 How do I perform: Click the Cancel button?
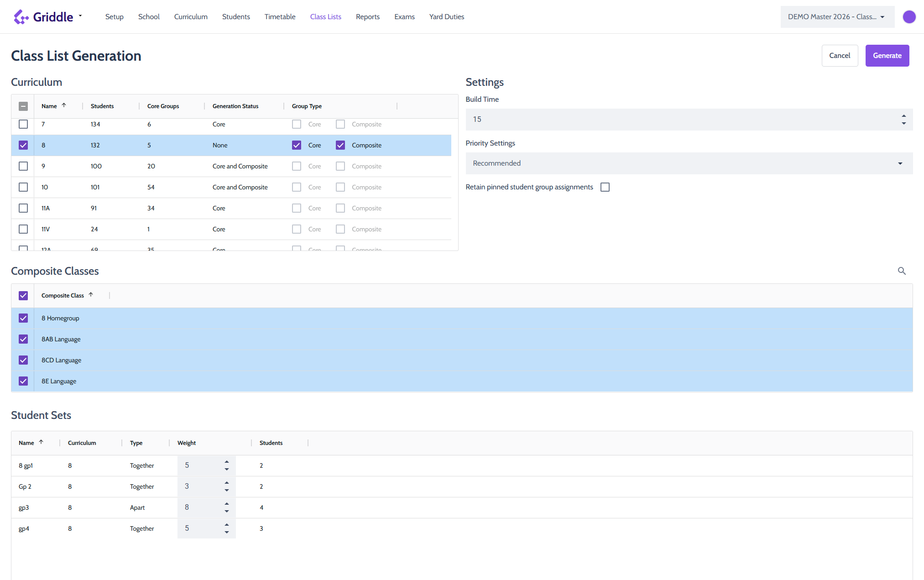840,56
